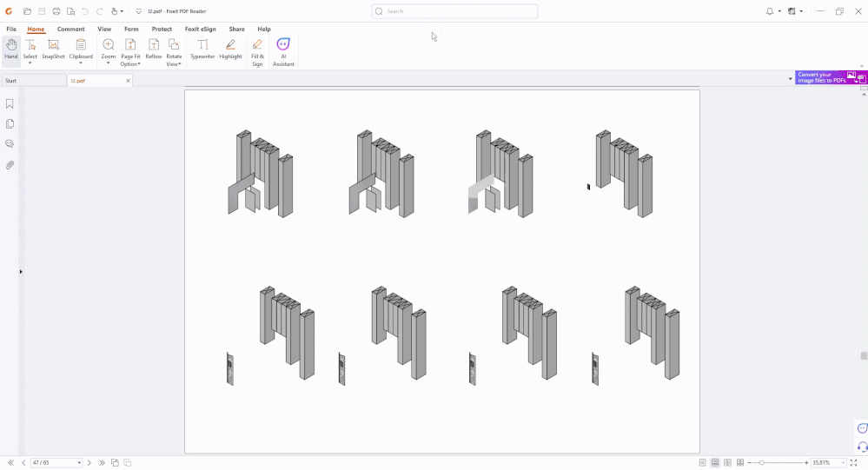Click the notifications bell
The width and height of the screenshot is (868, 470).
(x=770, y=11)
